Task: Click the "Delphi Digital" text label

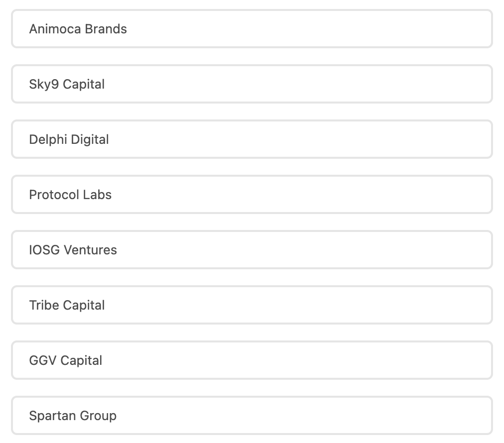Action: point(69,139)
